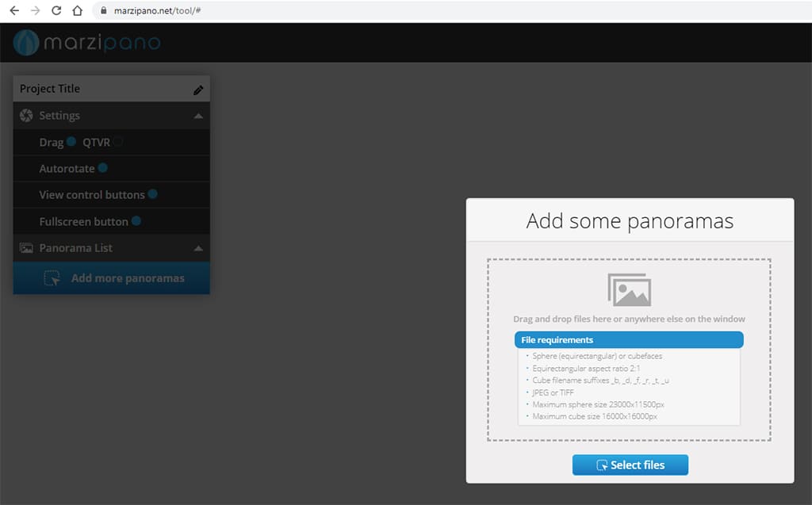Click the Project Title text field

pyautogui.click(x=95, y=89)
